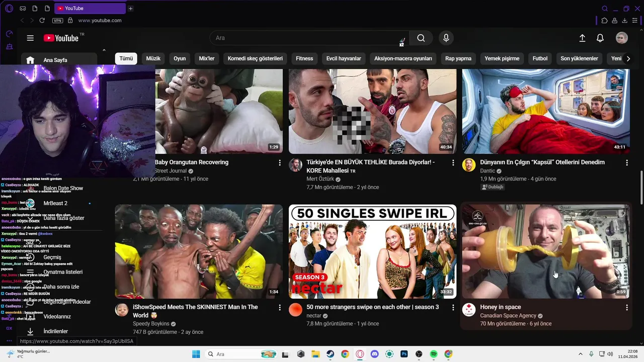Open the Speedy Boykins channel avatar
The height and width of the screenshot is (362, 644).
pos(122,310)
